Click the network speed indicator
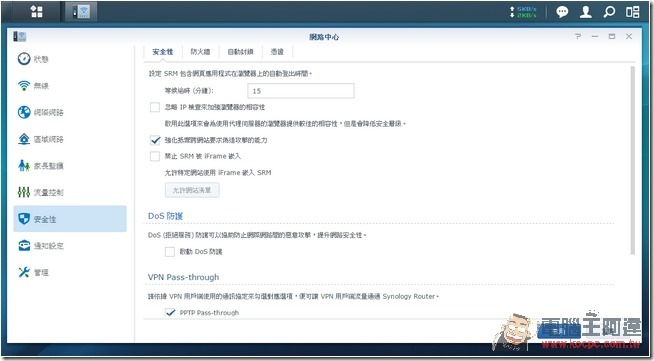The width and height of the screenshot is (654, 361). point(523,12)
